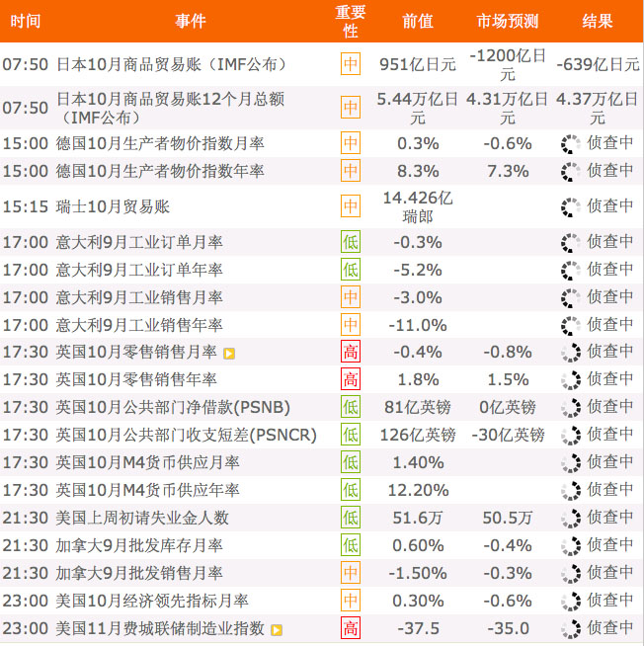Click the loading spinner in the 瑞士10月贸易账 row
Screen dimensions: 644x646
pyautogui.click(x=571, y=206)
